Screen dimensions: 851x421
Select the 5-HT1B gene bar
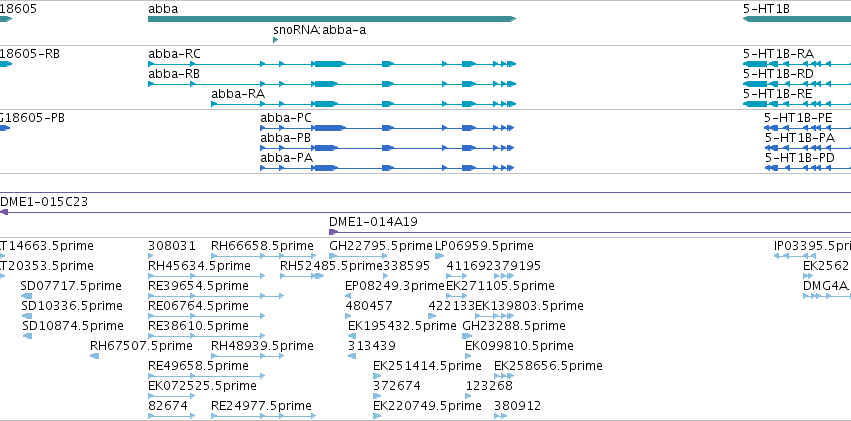(797, 19)
